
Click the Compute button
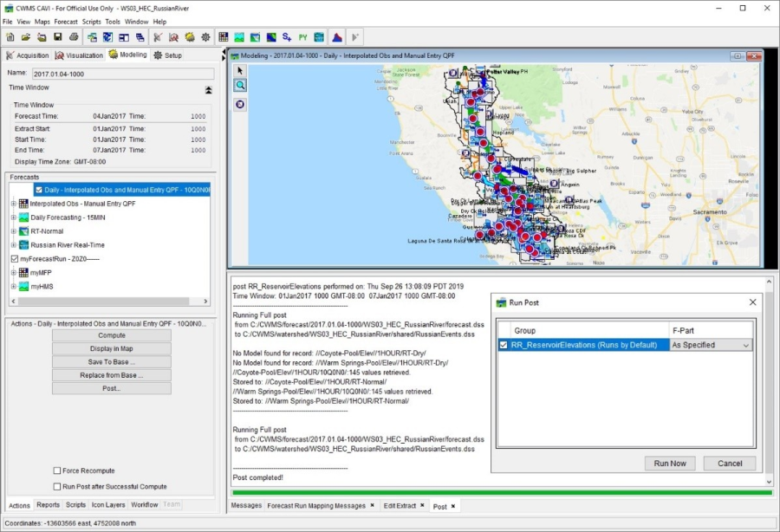[112, 335]
